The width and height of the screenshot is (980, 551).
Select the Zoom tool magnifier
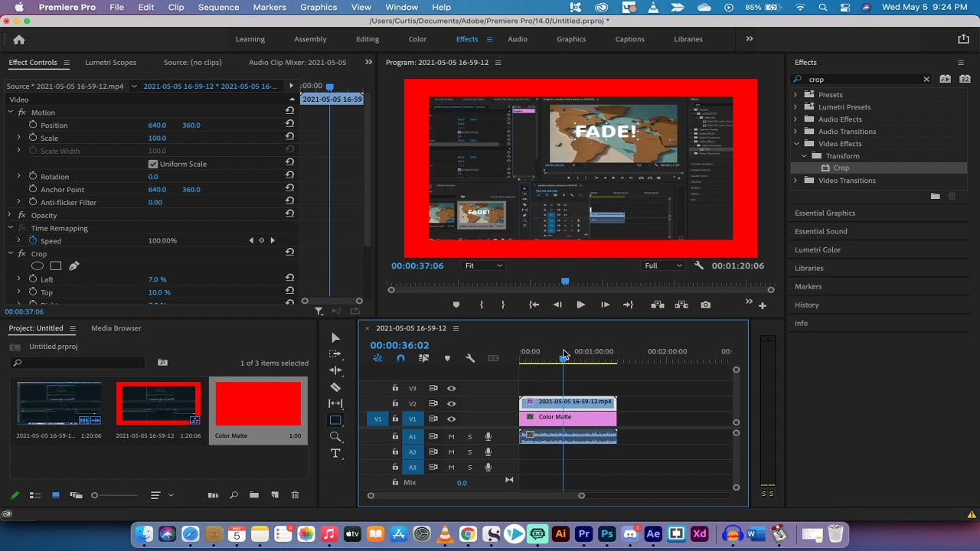click(335, 436)
